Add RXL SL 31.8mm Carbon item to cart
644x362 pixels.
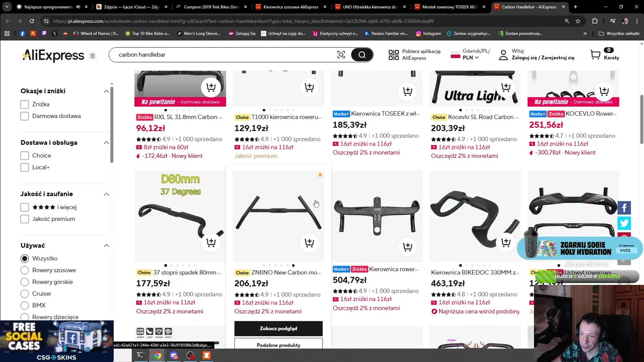click(x=211, y=87)
